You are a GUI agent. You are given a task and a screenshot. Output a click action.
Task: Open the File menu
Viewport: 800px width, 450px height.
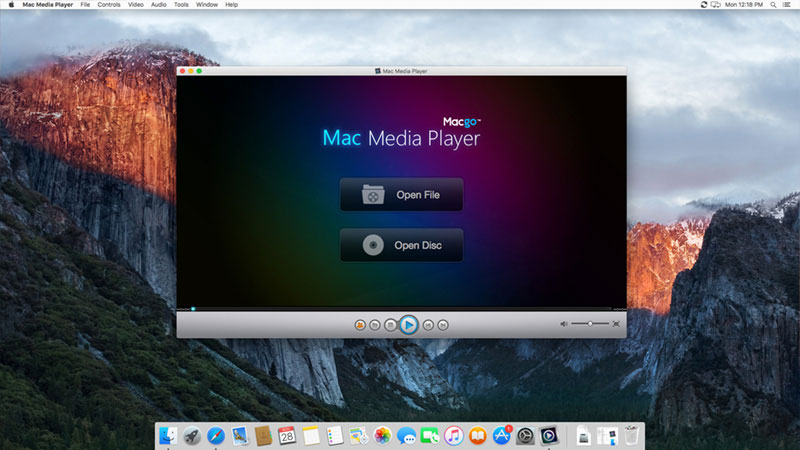[x=85, y=5]
